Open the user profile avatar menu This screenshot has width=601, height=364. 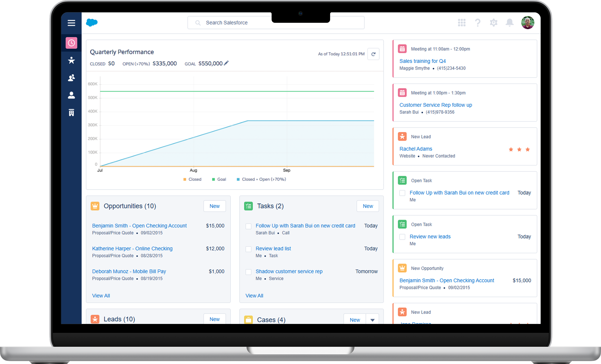(x=528, y=23)
